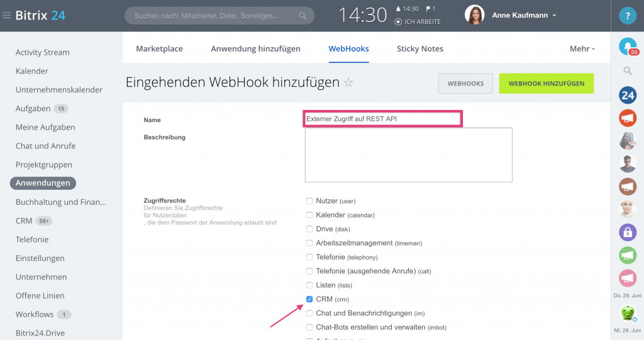Viewport: 644px width, 340px height.
Task: Enable the Kalender (calendar) permission
Action: (309, 215)
